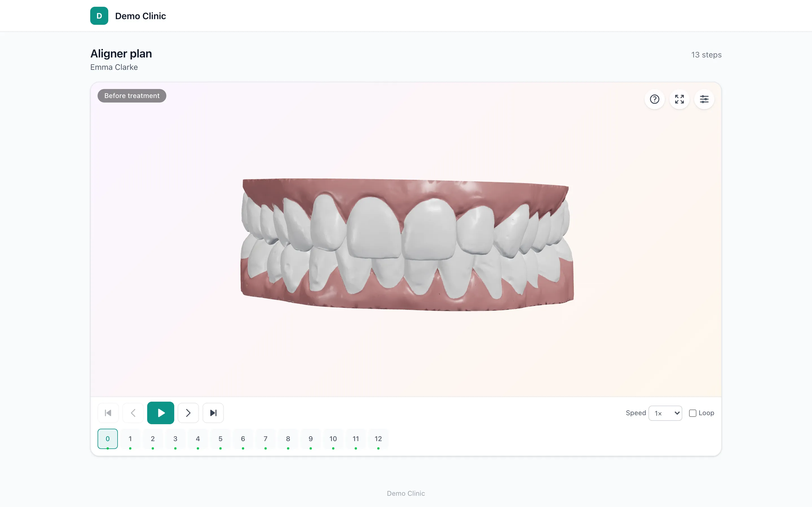The height and width of the screenshot is (507, 812).
Task: Go to previous step with left chevron
Action: coord(133,413)
